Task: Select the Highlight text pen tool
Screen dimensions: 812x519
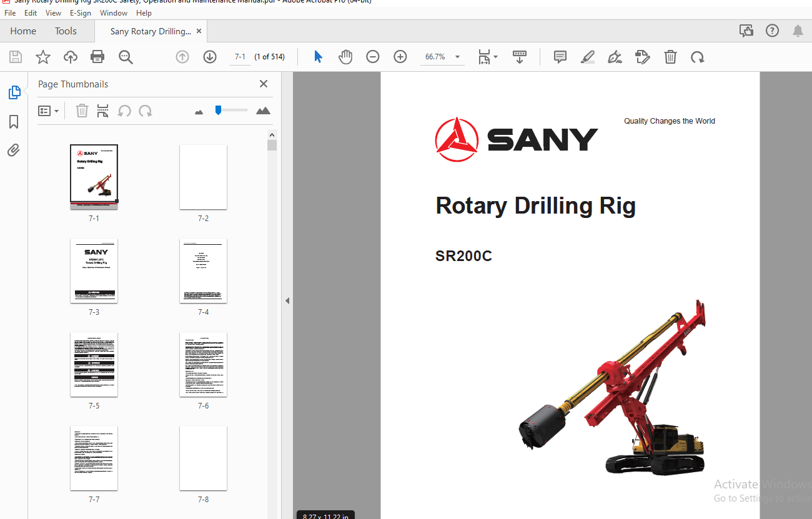Action: tap(587, 57)
